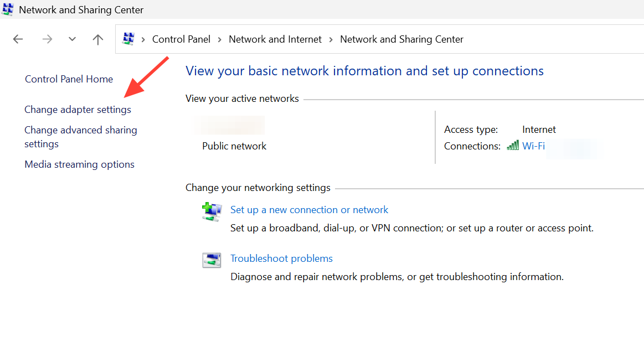The height and width of the screenshot is (362, 644).
Task: Click the forward navigation arrow
Action: (x=47, y=39)
